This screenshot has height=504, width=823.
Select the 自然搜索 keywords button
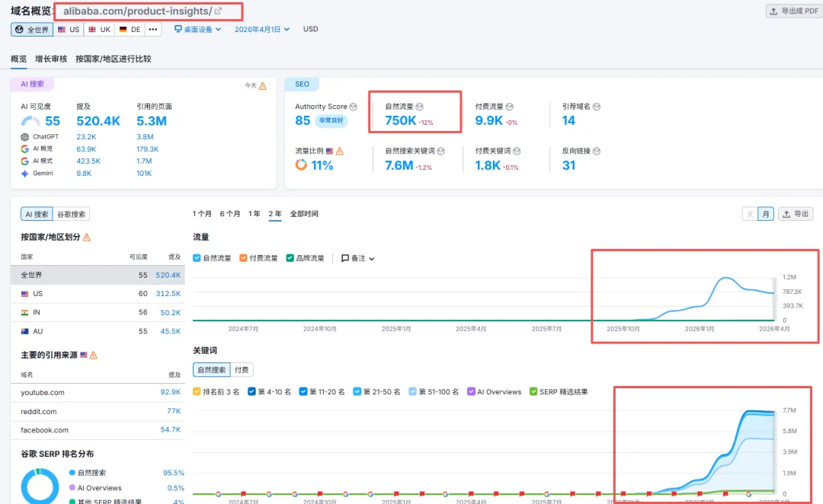[x=212, y=370]
